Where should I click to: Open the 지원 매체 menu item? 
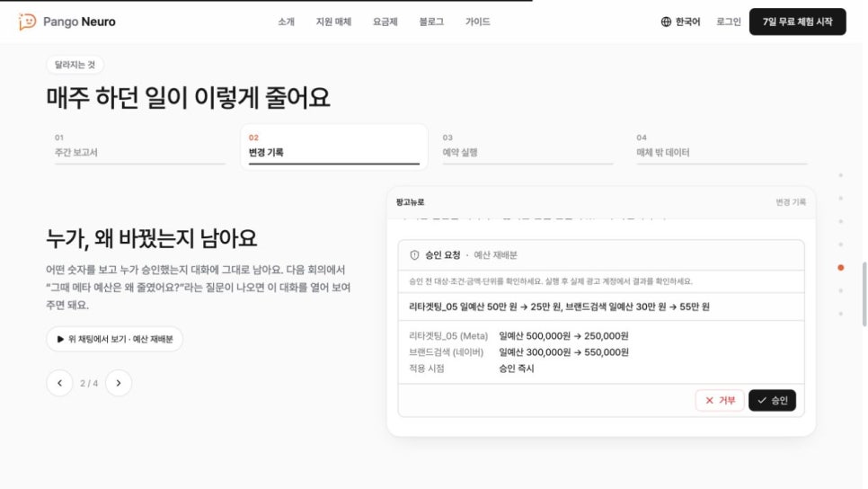click(x=333, y=22)
